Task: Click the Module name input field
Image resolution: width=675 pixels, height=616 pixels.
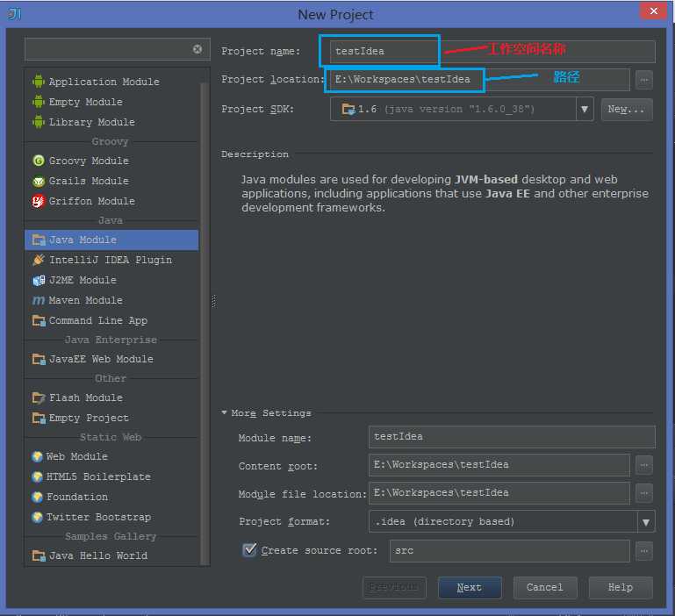Action: tap(512, 437)
